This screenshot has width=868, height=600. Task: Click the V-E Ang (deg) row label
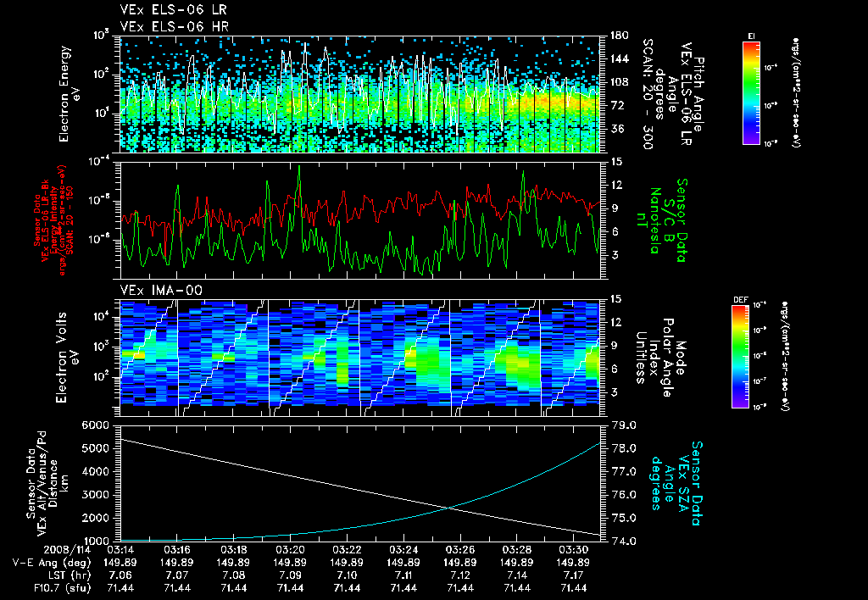point(52,563)
